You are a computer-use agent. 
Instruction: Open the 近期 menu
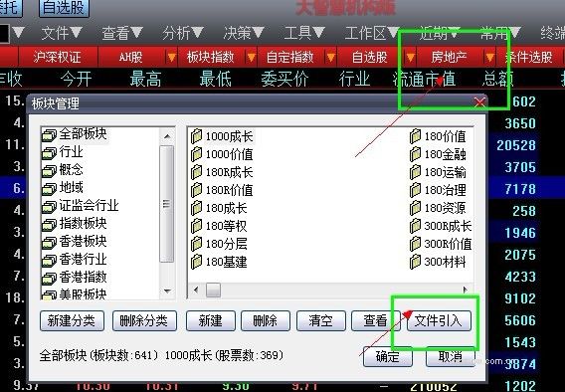tap(440, 34)
